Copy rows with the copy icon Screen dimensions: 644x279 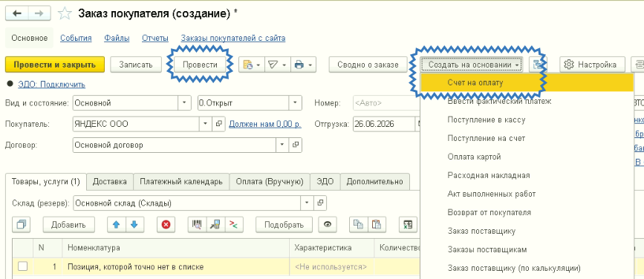click(359, 224)
